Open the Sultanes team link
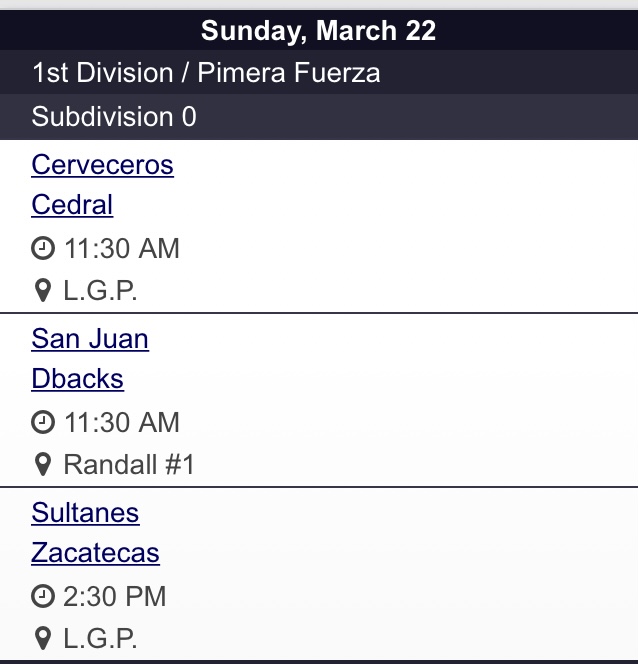This screenshot has height=664, width=638. click(85, 513)
